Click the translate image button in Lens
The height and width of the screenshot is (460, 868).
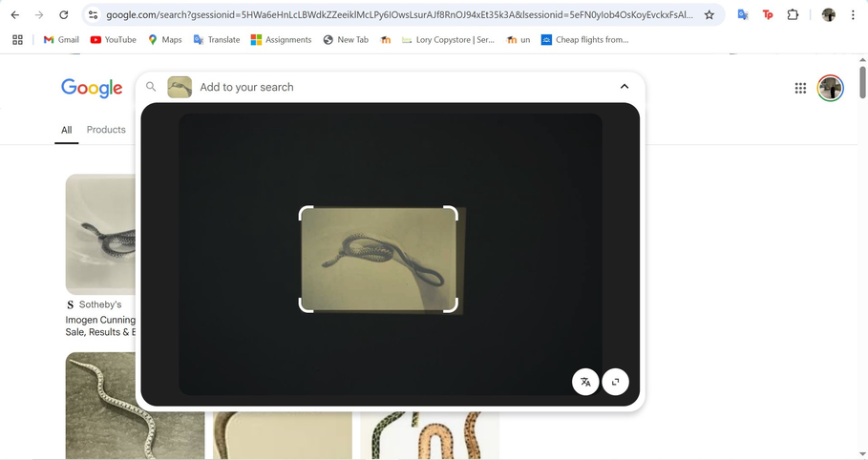pyautogui.click(x=585, y=382)
